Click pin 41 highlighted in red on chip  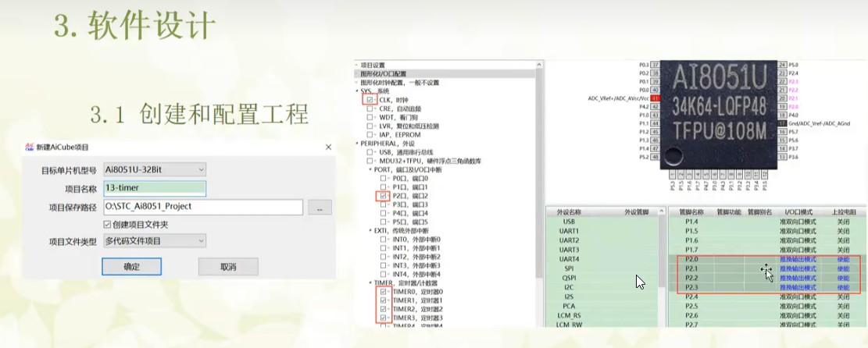(655, 98)
